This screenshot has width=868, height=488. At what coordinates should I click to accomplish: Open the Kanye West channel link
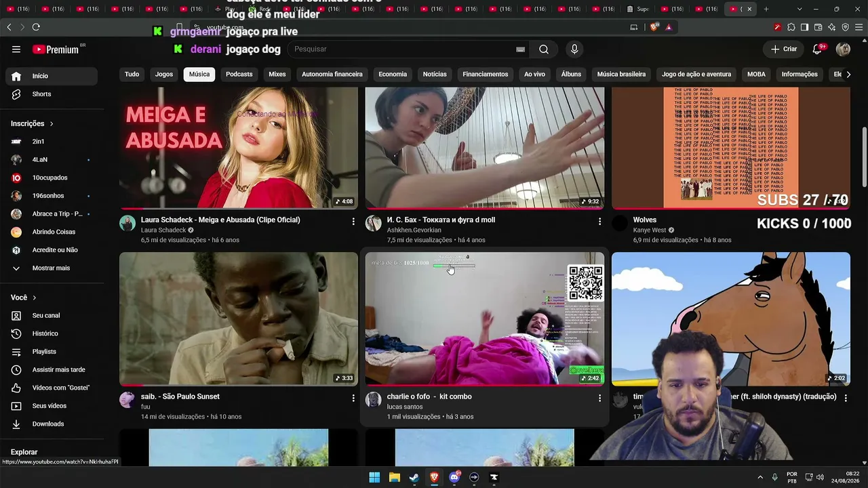[x=650, y=230]
